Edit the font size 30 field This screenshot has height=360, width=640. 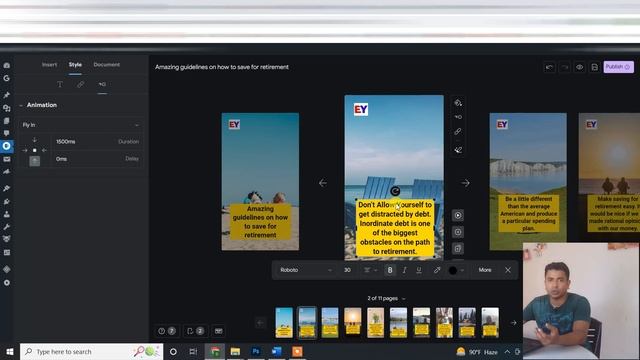click(347, 270)
